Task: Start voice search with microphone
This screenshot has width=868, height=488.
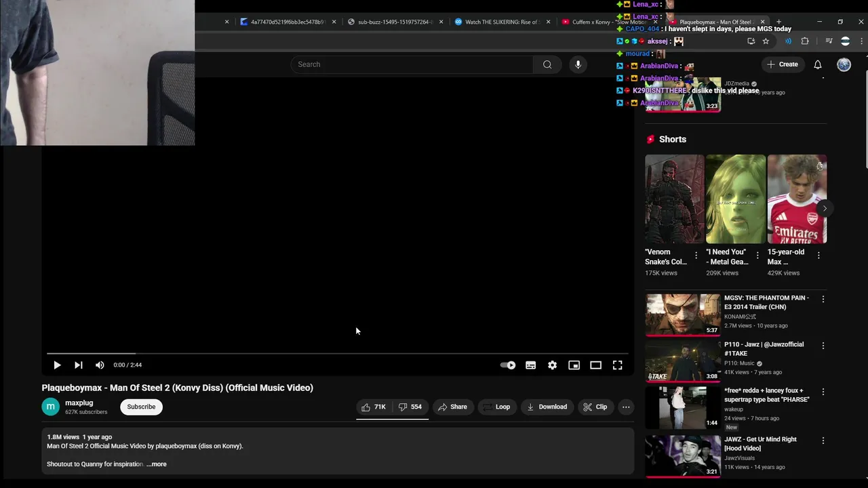Action: coord(578,64)
